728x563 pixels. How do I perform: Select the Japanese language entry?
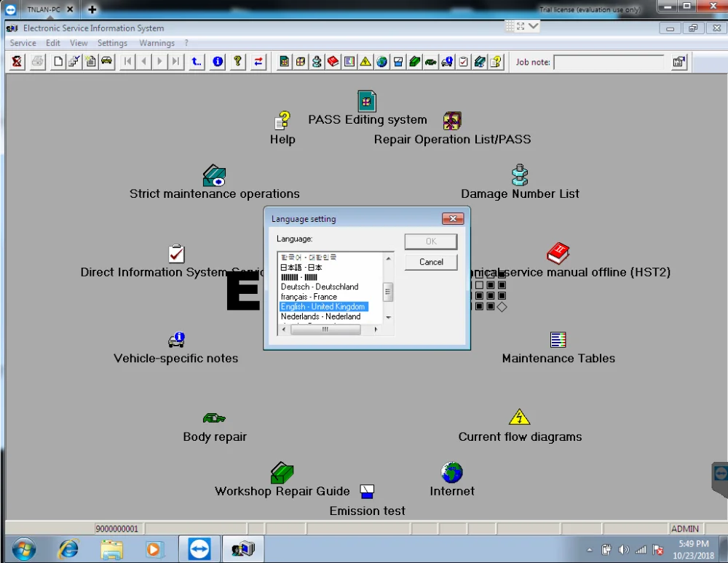[x=301, y=267]
